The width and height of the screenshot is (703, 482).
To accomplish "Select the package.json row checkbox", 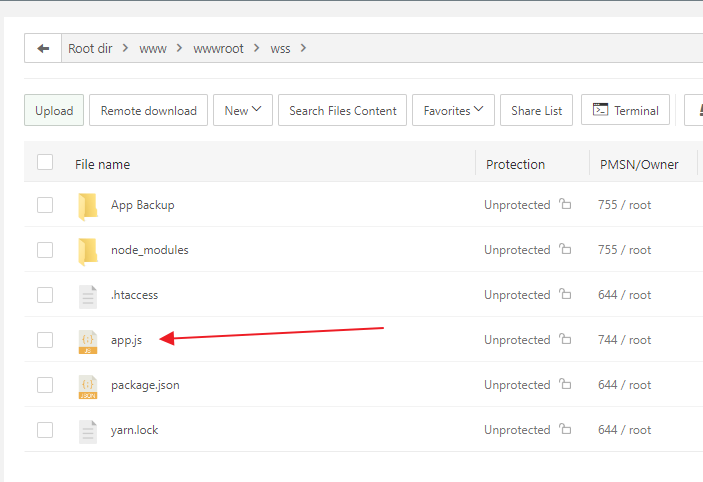I will click(x=45, y=385).
